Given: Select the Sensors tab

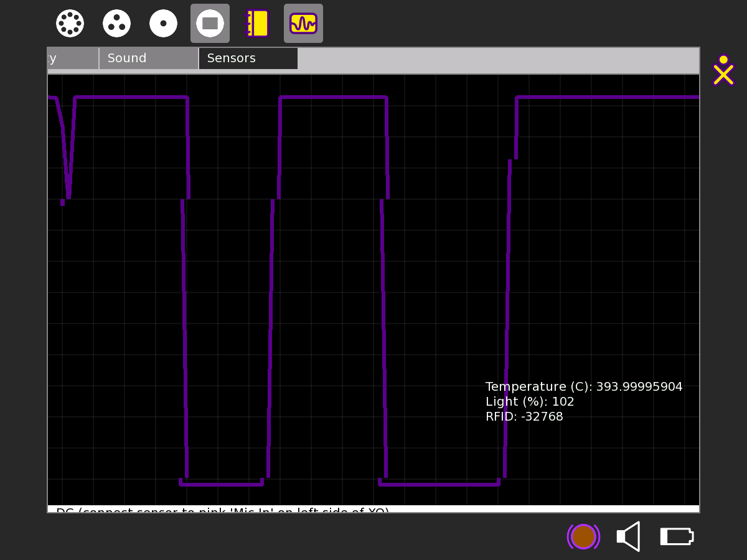Looking at the screenshot, I should [248, 58].
